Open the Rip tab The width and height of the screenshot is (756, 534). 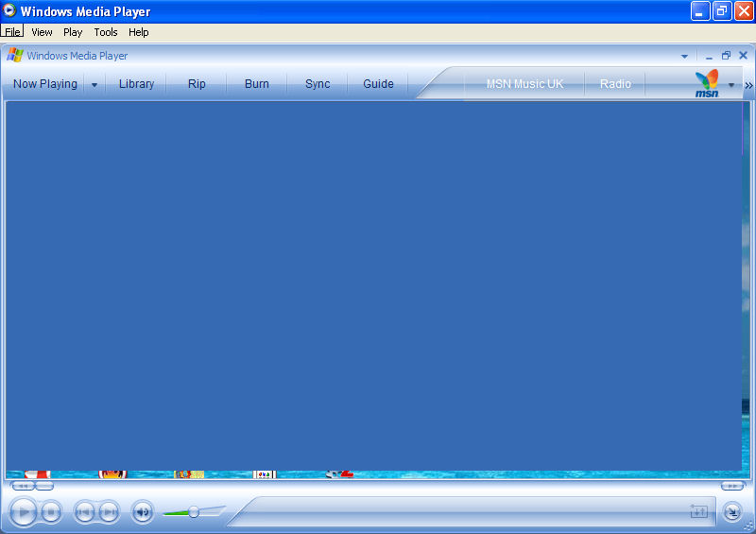tap(197, 84)
